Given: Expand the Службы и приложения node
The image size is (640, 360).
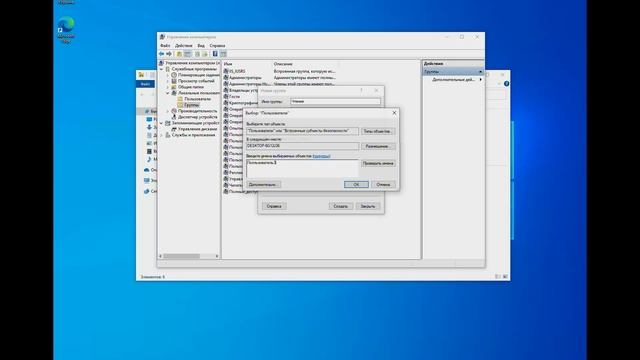Looking at the screenshot, I should pyautogui.click(x=162, y=135).
